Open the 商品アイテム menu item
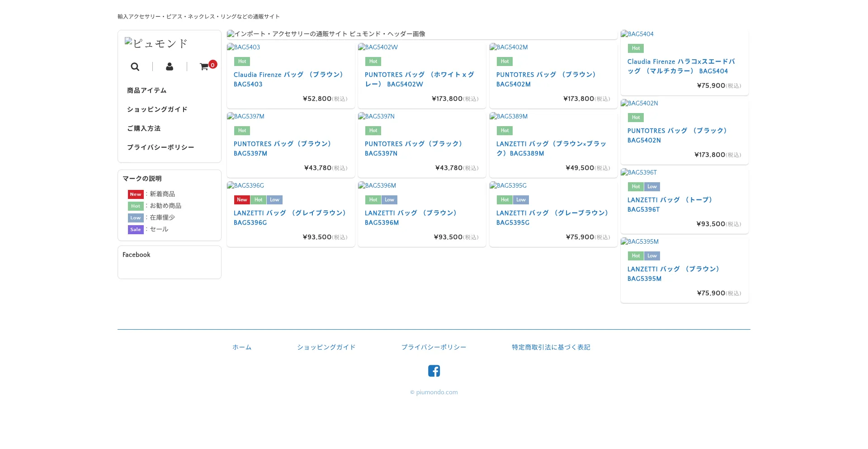This screenshot has height=449, width=868. [147, 90]
